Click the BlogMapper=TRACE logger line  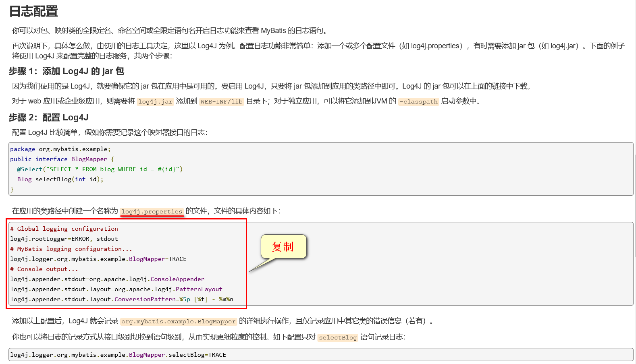pyautogui.click(x=98, y=259)
